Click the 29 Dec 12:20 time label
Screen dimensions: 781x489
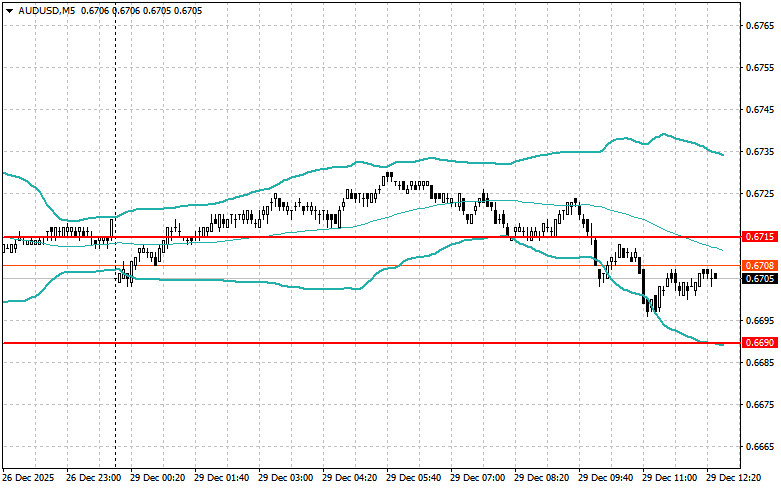(x=734, y=478)
